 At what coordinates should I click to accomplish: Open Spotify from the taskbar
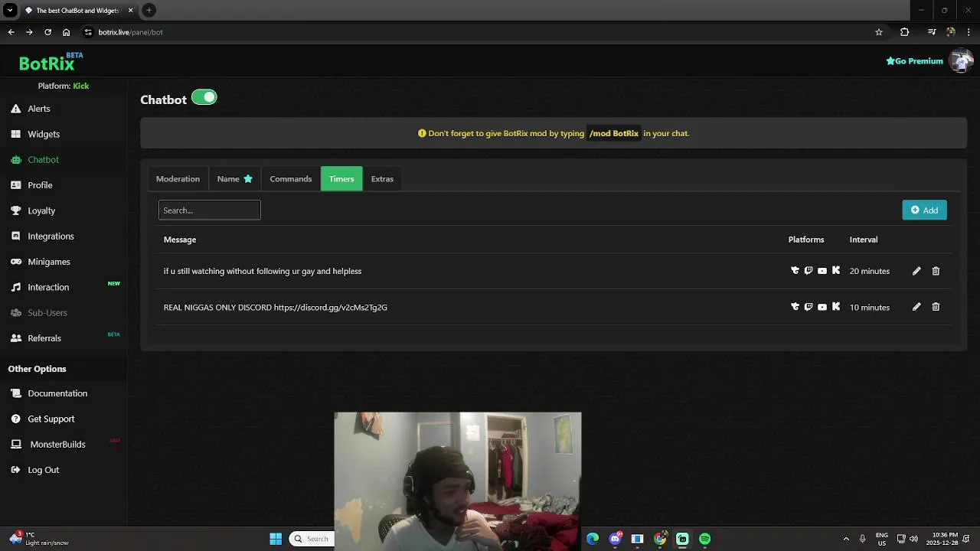coord(704,539)
